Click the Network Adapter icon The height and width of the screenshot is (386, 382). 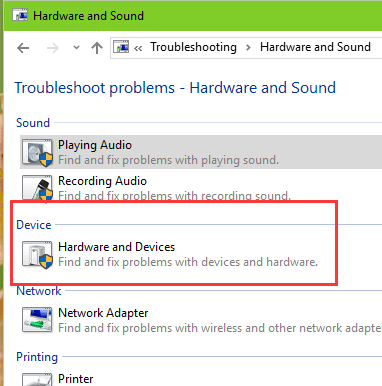pos(37,320)
